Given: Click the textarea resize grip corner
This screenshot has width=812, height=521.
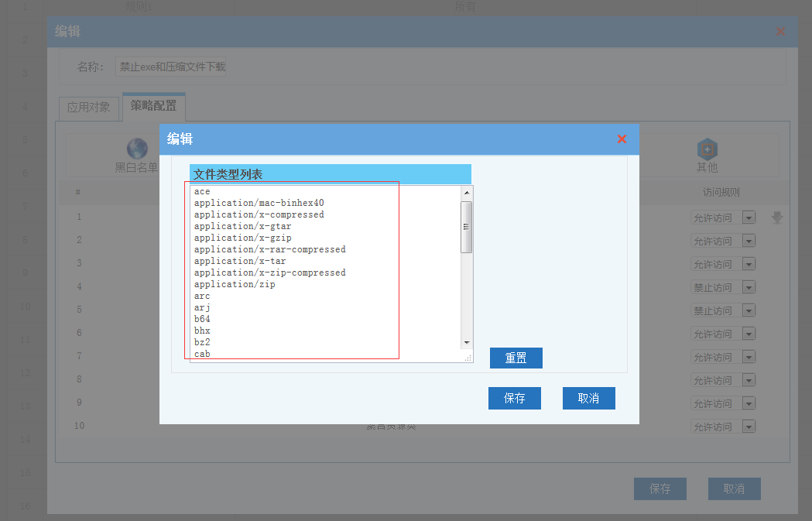Looking at the screenshot, I should (x=468, y=358).
